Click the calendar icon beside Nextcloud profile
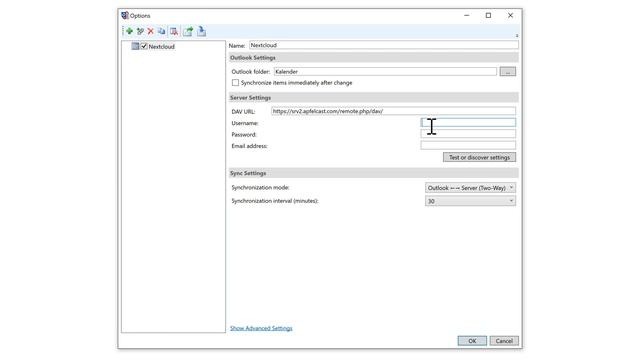 [135, 46]
